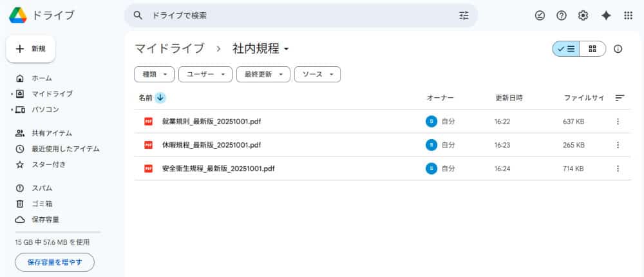Show details info icon
This screenshot has height=277, width=644.
coord(618,49)
